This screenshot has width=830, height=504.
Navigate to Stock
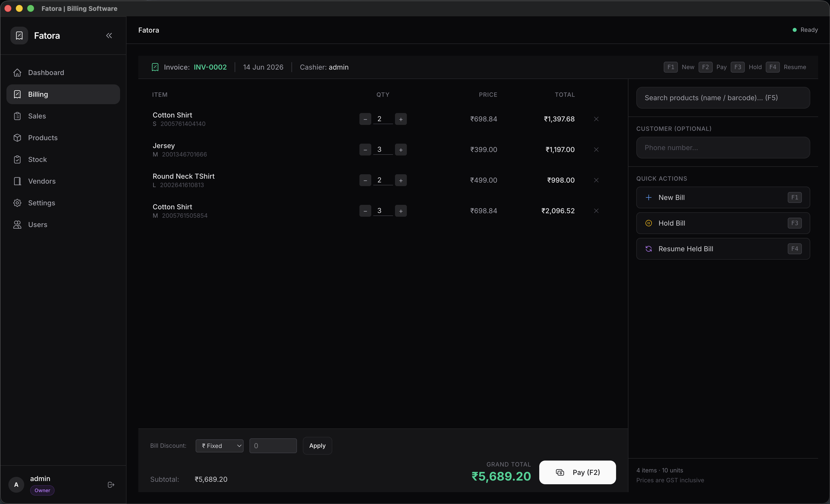click(63, 159)
